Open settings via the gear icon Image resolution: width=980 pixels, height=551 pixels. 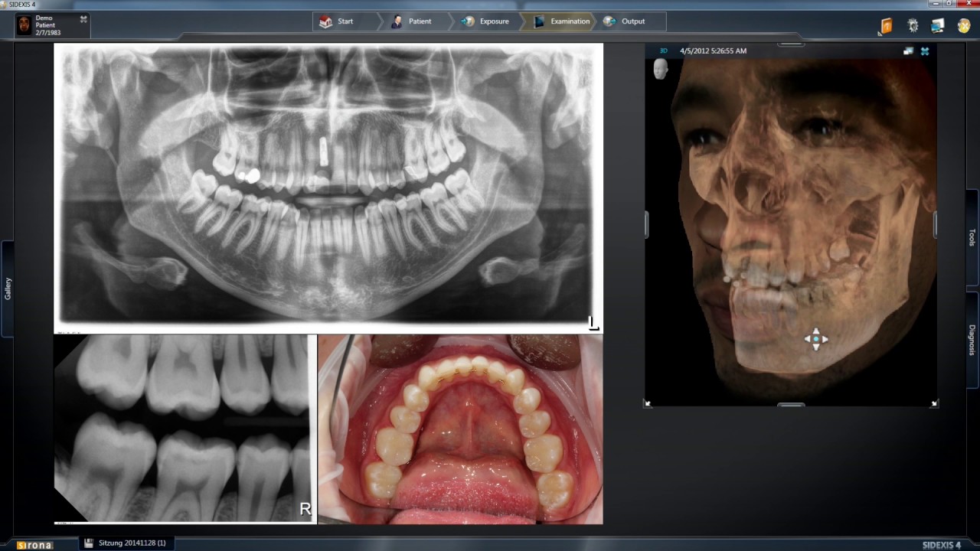pyautogui.click(x=913, y=25)
